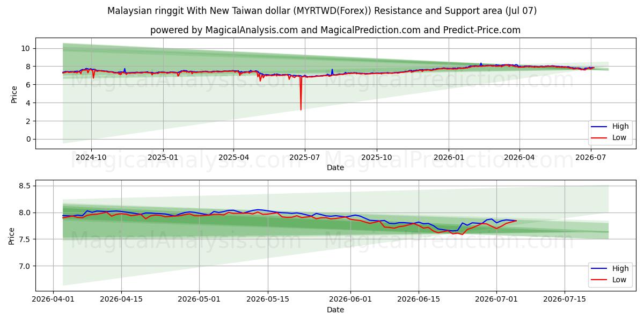644x322 pixels.
Task: Click the 'Date' x-axis title under top chart
Action: coord(335,167)
